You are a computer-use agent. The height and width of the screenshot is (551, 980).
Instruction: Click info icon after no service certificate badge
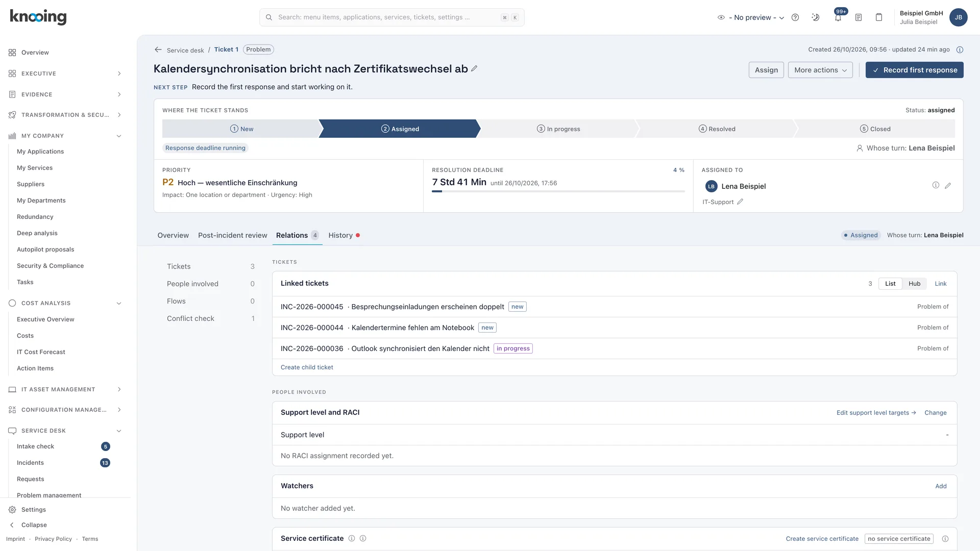[945, 539]
